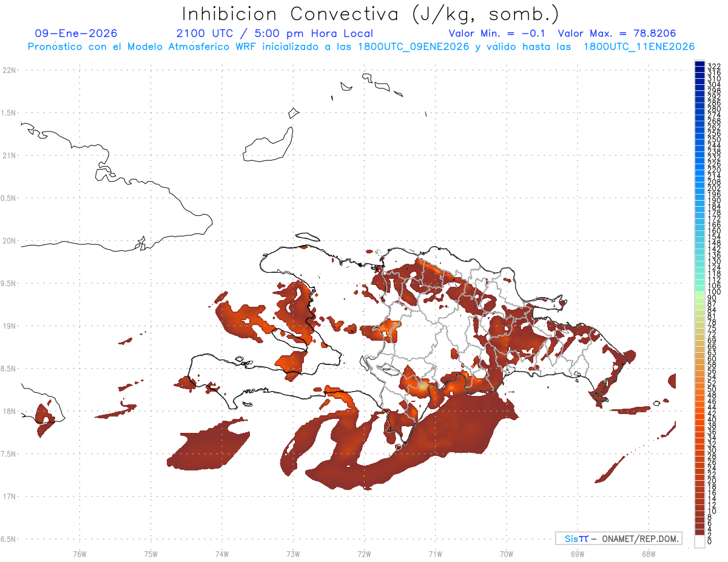Click the '18N' latitude label
Screen dimensions: 728x562
(x=9, y=411)
